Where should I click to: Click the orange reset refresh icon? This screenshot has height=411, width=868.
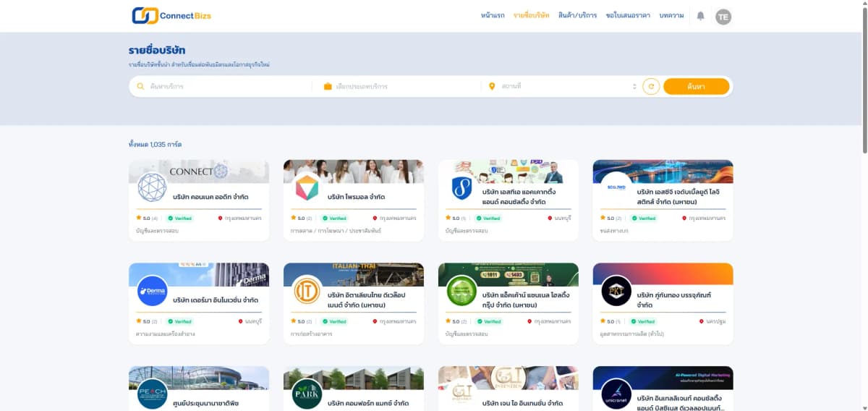point(651,86)
